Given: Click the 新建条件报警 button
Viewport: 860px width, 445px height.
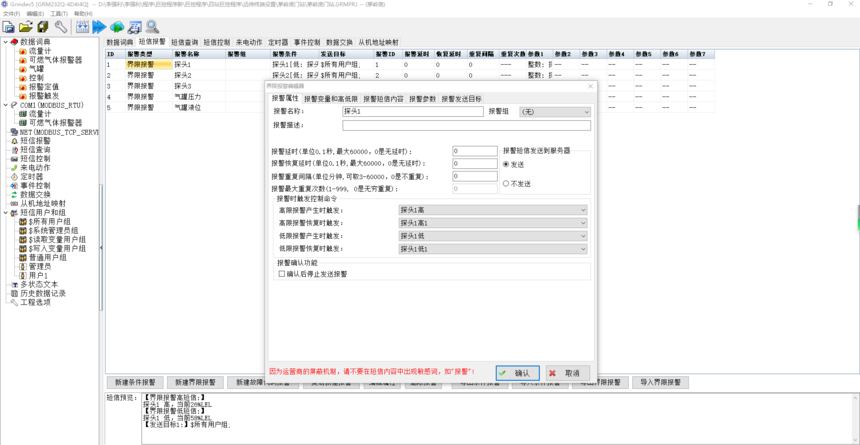Looking at the screenshot, I should 135,382.
